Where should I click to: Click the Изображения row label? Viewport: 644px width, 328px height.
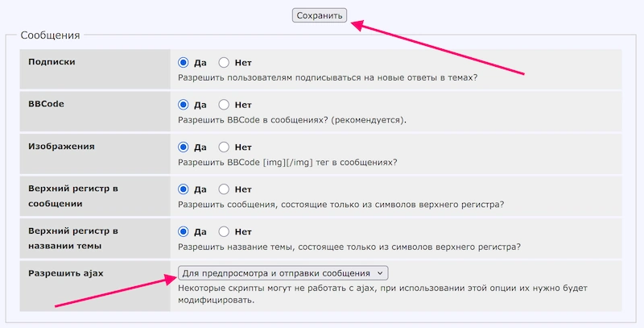tap(61, 147)
